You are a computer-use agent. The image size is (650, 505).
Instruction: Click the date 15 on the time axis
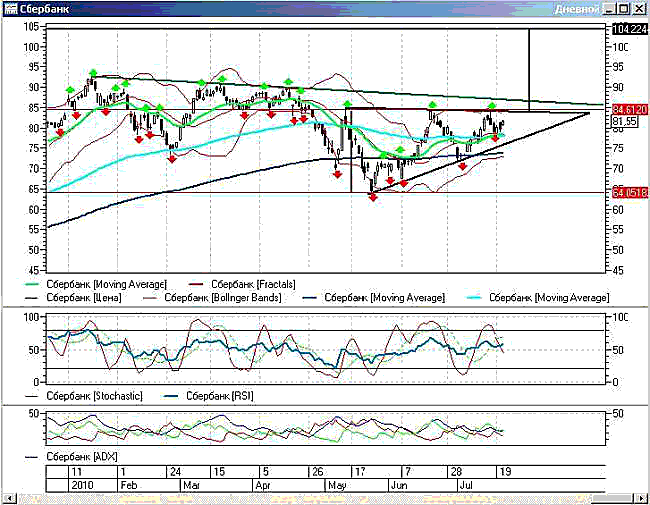(219, 472)
